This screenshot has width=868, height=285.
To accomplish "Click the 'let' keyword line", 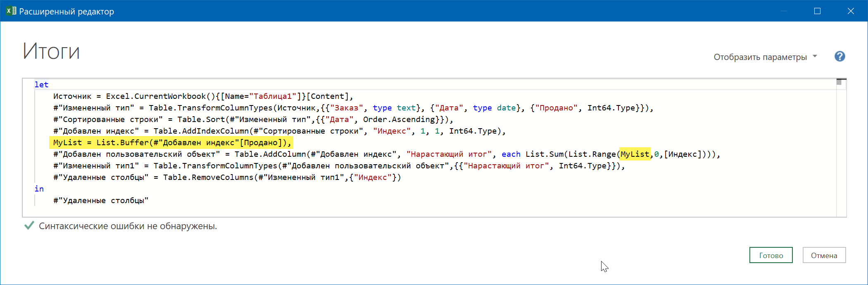I will [41, 84].
